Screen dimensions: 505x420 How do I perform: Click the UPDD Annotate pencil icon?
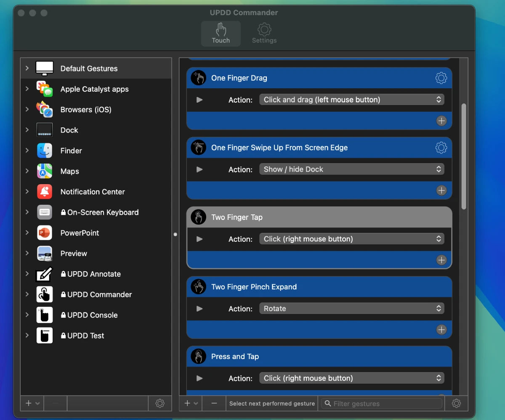click(45, 274)
